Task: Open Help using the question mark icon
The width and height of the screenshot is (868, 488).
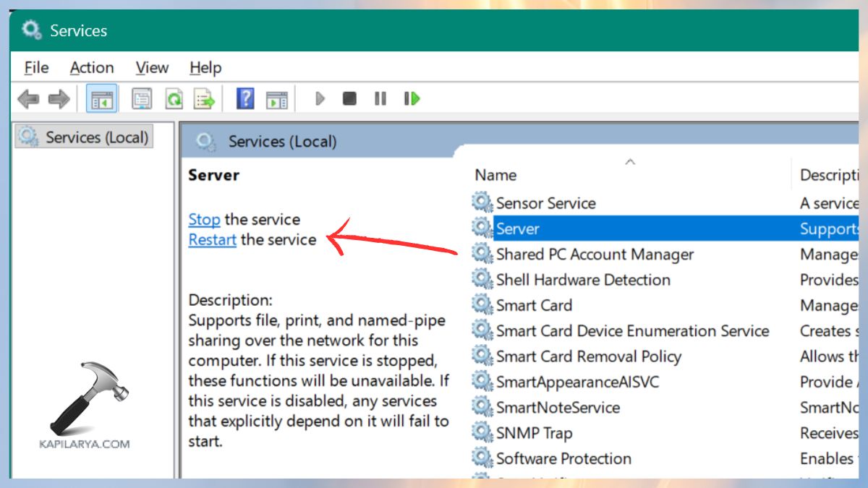Action: coord(245,98)
